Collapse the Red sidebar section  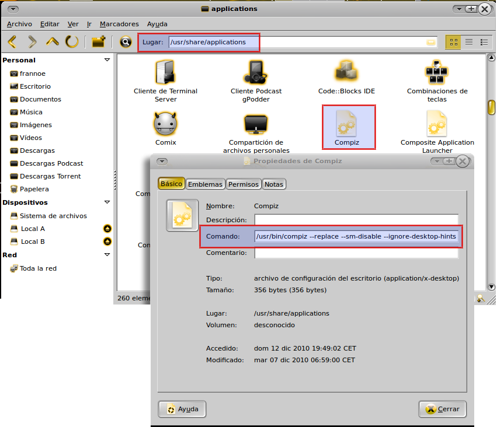pos(107,255)
